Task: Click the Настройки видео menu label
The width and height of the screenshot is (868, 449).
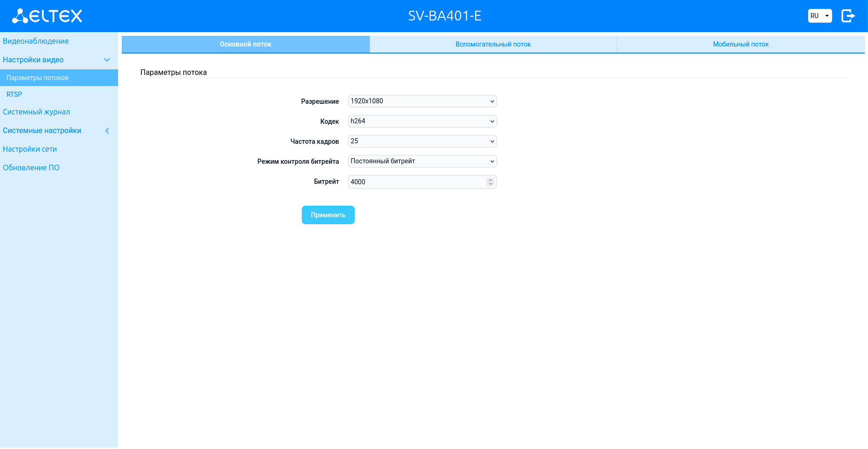Action: point(33,60)
